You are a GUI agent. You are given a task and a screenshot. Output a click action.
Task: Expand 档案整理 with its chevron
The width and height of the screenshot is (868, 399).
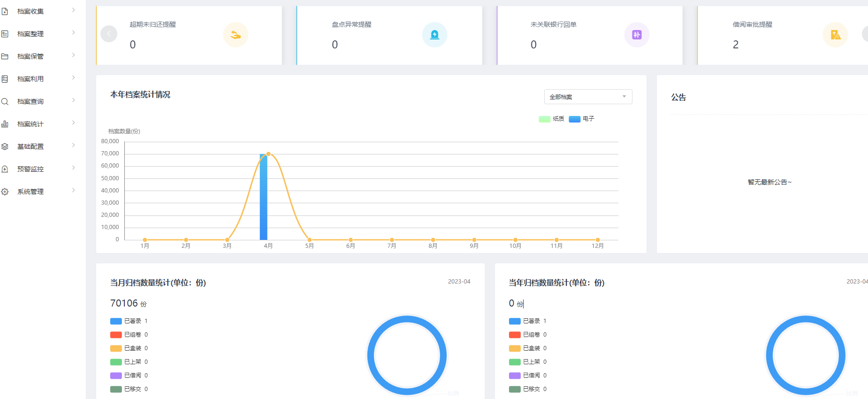click(x=74, y=32)
